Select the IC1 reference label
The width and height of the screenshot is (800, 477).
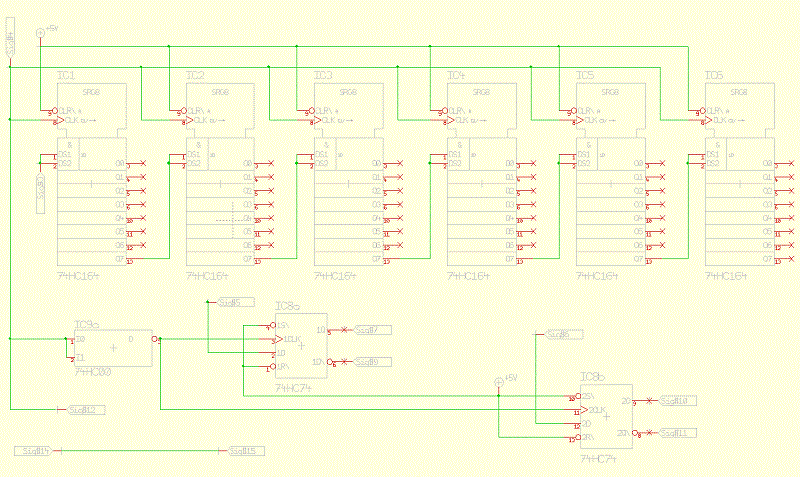[x=66, y=76]
